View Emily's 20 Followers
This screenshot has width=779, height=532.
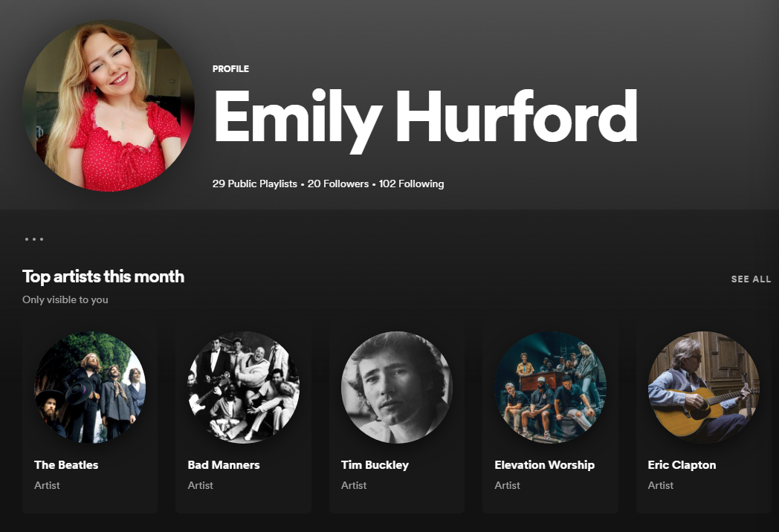(338, 184)
